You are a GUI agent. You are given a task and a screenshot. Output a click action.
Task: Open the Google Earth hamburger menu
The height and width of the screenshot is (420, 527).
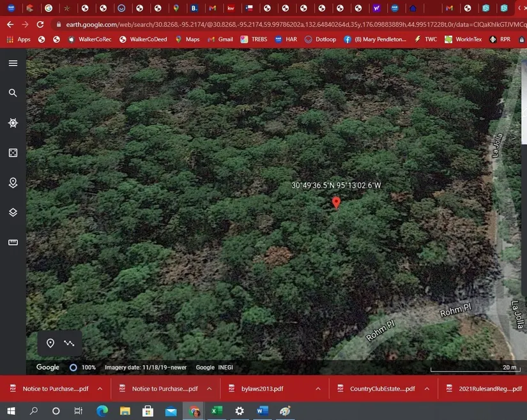(13, 64)
